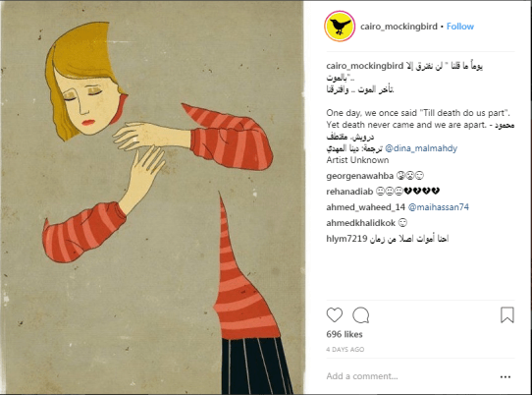Open @dina_malmahdy mention link
Image resolution: width=532 pixels, height=395 pixels.
pyautogui.click(x=421, y=148)
